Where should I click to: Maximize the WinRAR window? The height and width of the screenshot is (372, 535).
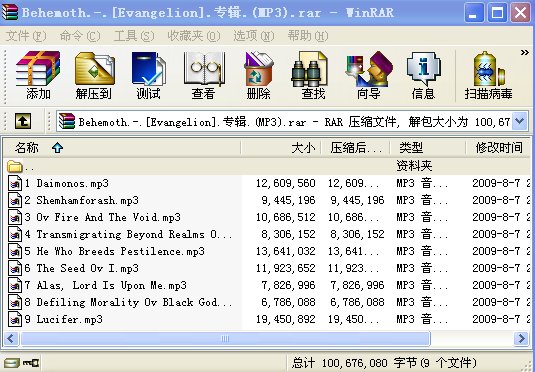[x=497, y=13]
